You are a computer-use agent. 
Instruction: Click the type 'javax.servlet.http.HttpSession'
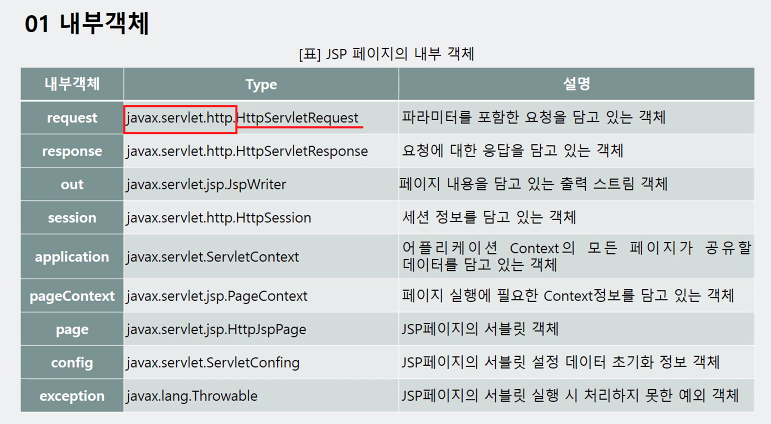coord(219,217)
